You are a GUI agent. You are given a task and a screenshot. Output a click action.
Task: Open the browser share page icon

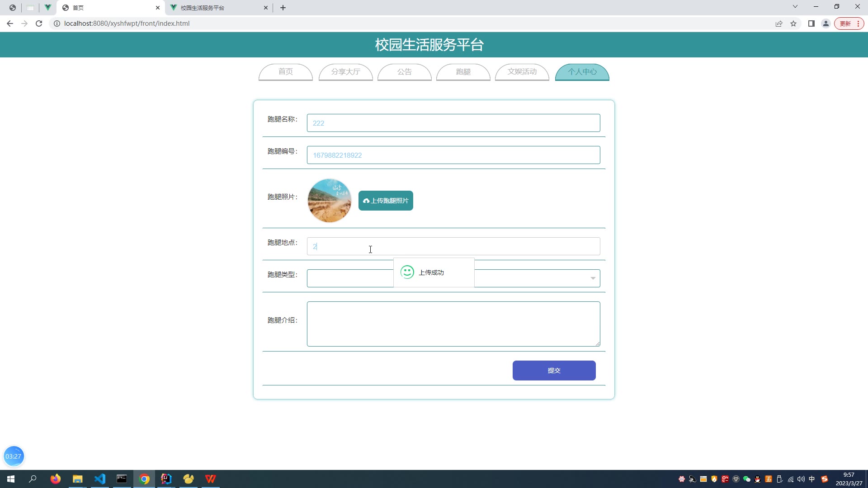pyautogui.click(x=779, y=23)
